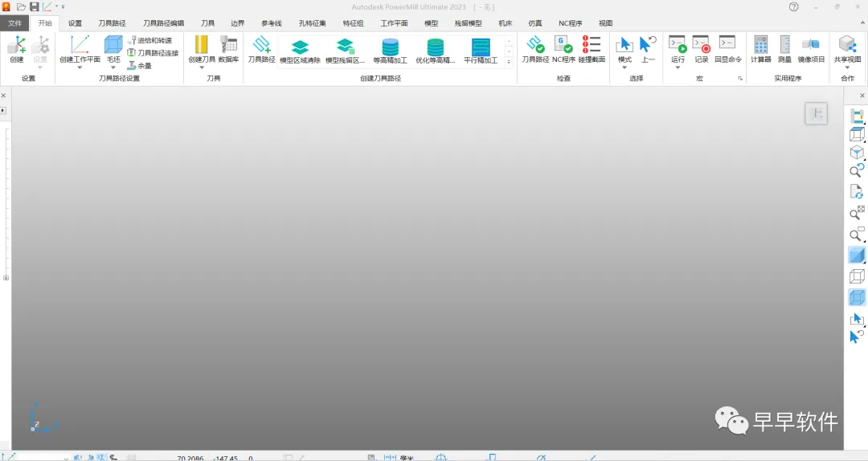Open 进给和转速 settings

click(150, 40)
